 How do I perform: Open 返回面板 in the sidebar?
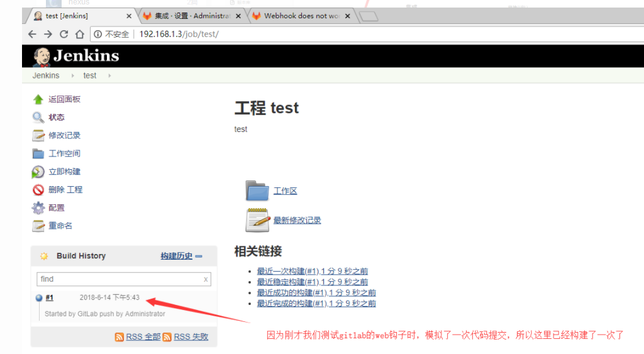[65, 99]
